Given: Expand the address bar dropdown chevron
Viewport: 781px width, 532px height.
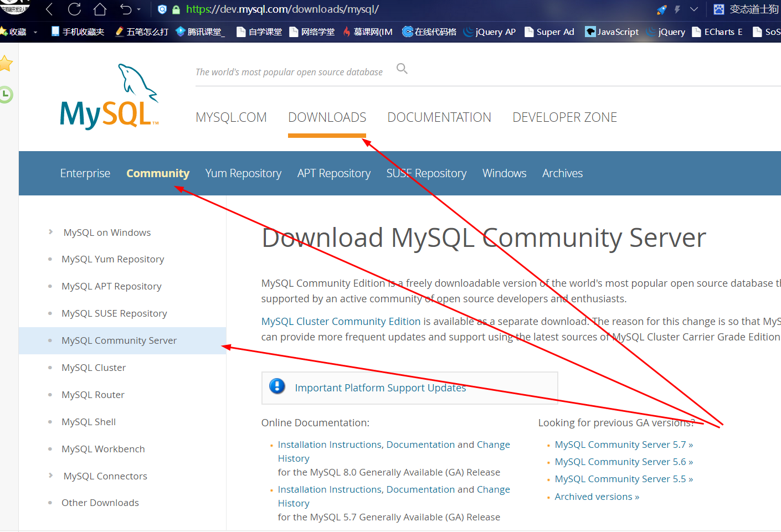Looking at the screenshot, I should pyautogui.click(x=694, y=9).
